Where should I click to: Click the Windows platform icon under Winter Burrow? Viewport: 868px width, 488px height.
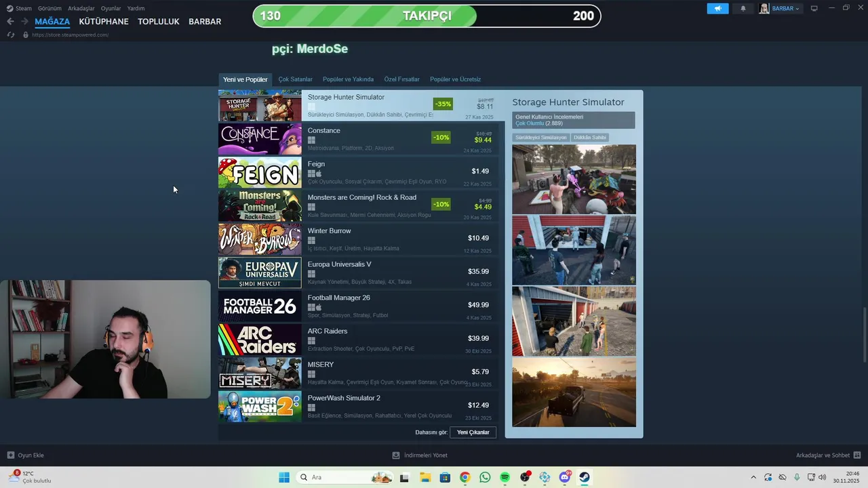[311, 241]
